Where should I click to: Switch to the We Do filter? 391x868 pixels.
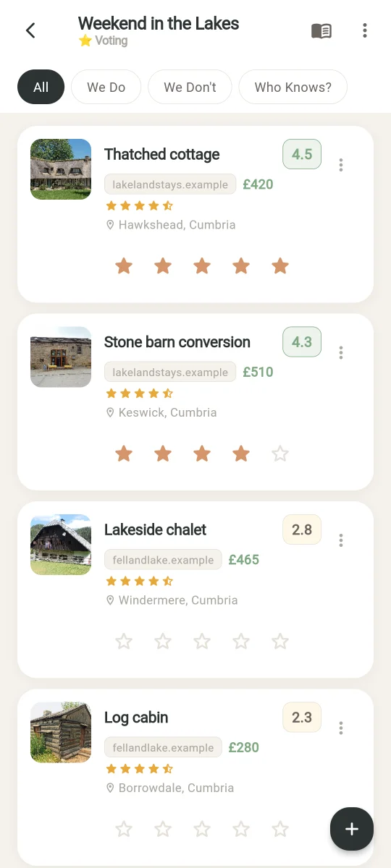point(106,87)
